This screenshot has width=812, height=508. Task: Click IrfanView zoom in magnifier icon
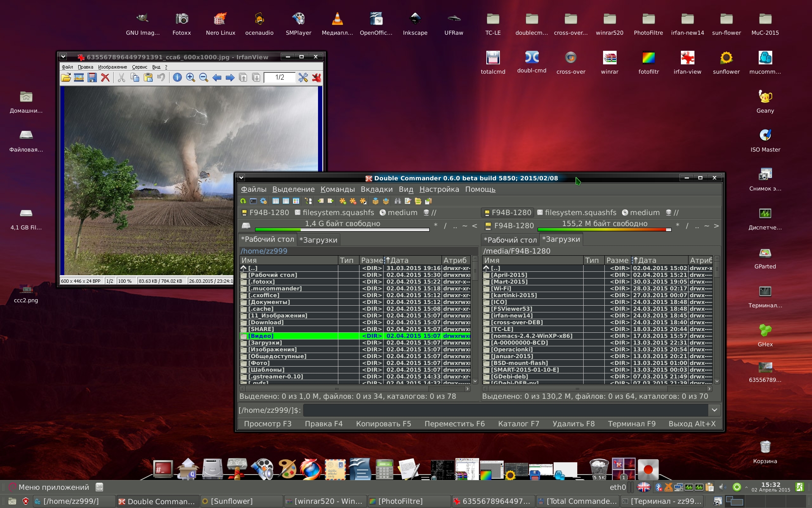pyautogui.click(x=190, y=77)
